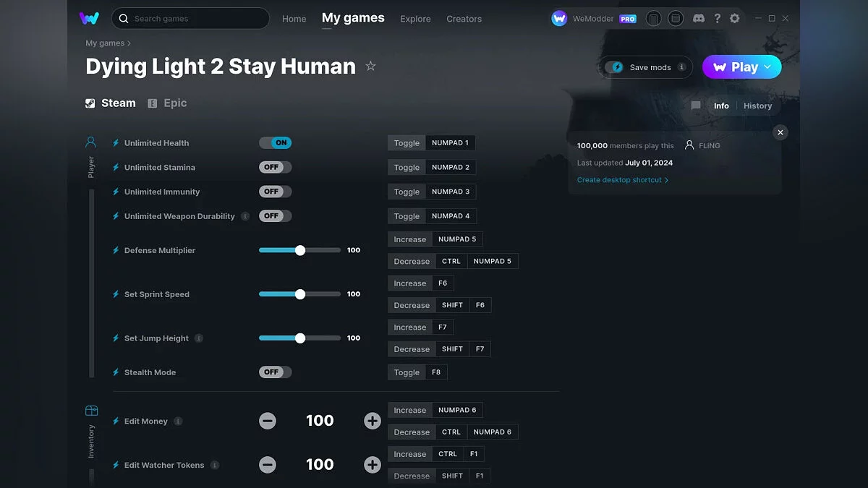Click the Toggle F8 hotkey for Stealth Mode
This screenshot has height=488, width=868.
click(417, 372)
